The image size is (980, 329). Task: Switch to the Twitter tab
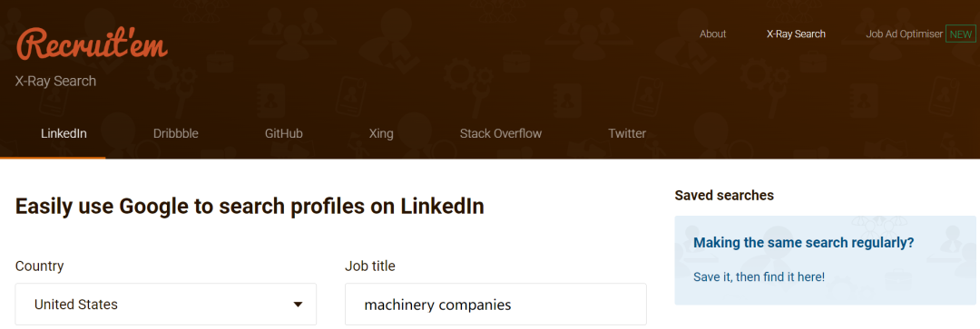[627, 133]
